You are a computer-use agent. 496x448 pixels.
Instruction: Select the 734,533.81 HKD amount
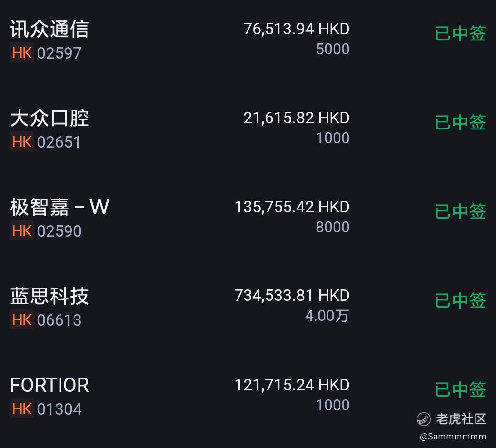(292, 296)
